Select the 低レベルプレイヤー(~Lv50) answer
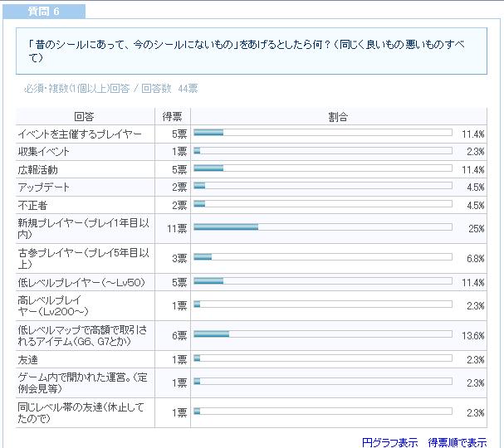This screenshot has width=504, height=448. pos(81,282)
